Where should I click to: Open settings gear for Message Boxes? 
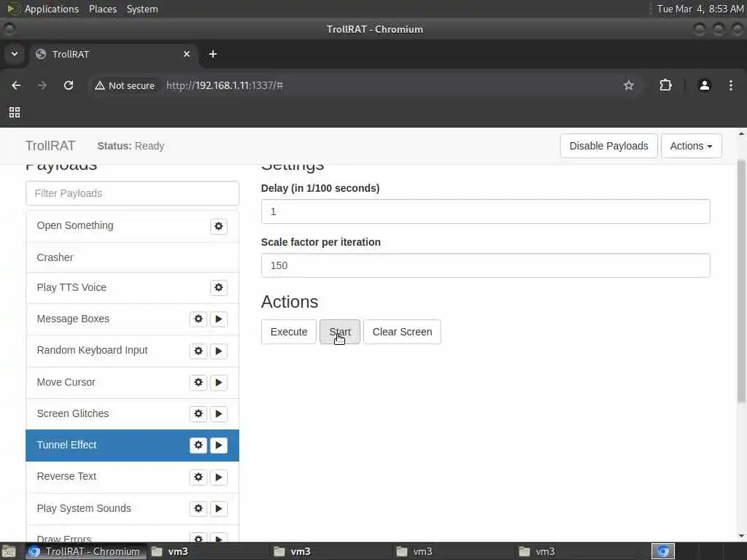point(198,319)
